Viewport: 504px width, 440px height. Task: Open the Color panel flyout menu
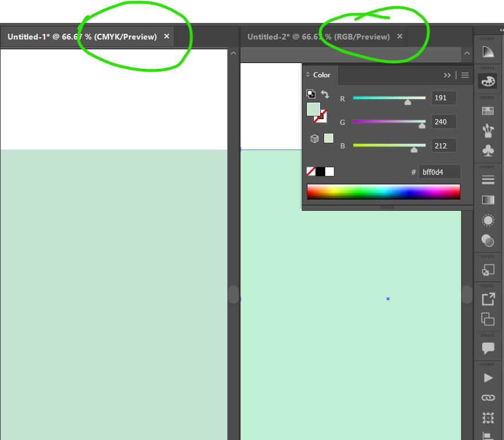464,75
